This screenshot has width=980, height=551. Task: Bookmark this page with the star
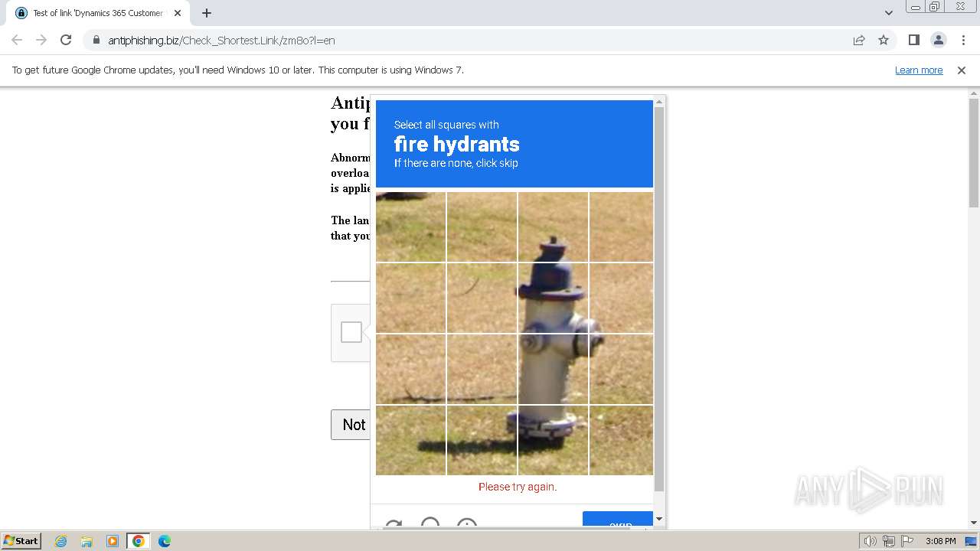[x=884, y=40]
